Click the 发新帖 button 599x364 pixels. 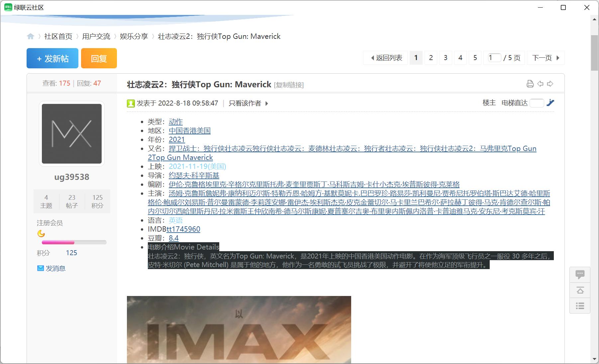click(x=52, y=58)
